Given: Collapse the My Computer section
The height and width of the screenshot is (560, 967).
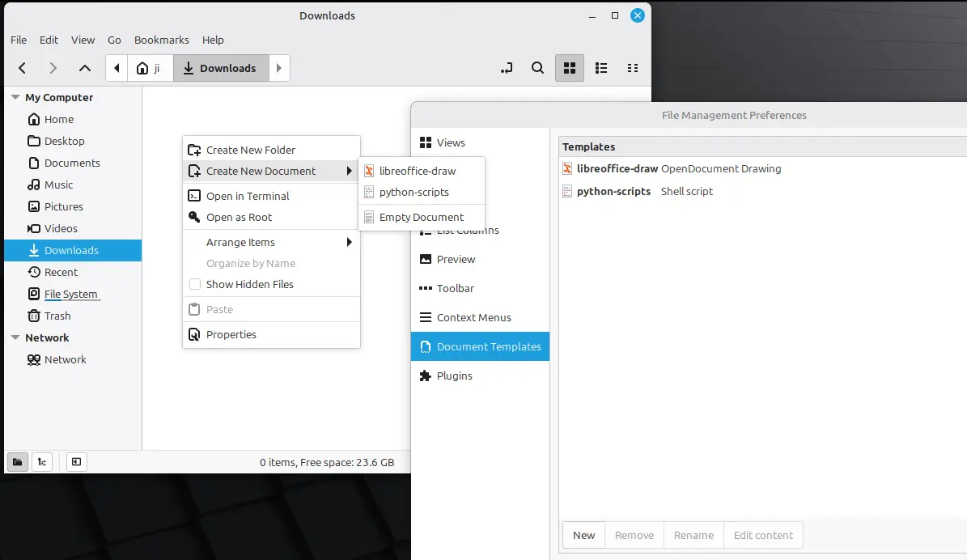Looking at the screenshot, I should 15,97.
